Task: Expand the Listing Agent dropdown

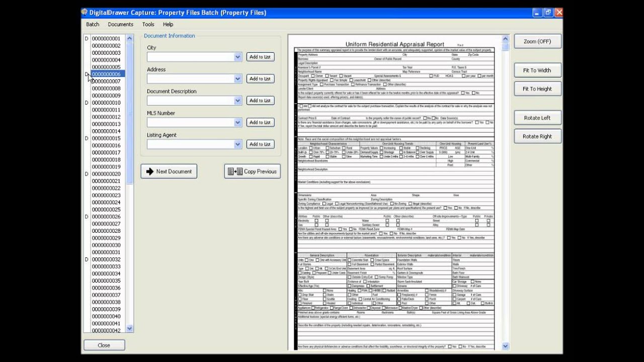Action: [x=238, y=144]
